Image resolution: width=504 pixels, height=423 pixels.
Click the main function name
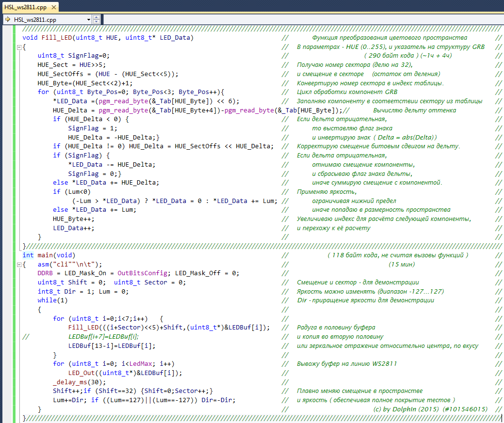45,255
